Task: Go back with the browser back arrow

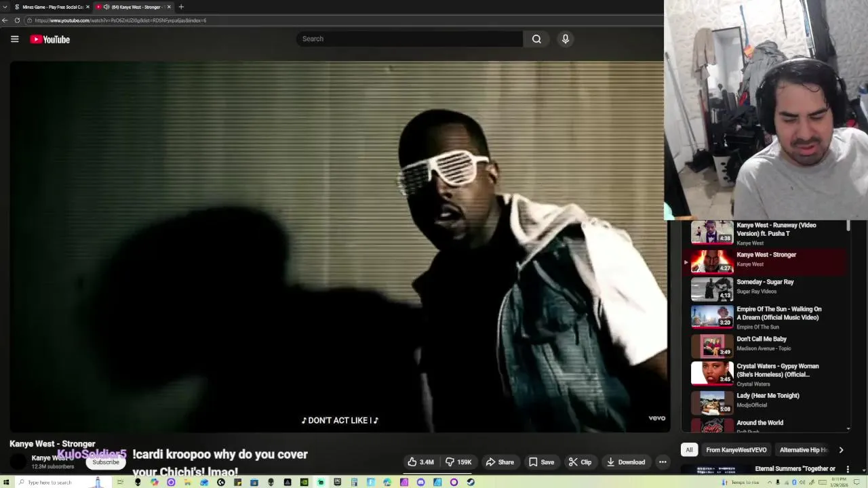Action: tap(5, 20)
